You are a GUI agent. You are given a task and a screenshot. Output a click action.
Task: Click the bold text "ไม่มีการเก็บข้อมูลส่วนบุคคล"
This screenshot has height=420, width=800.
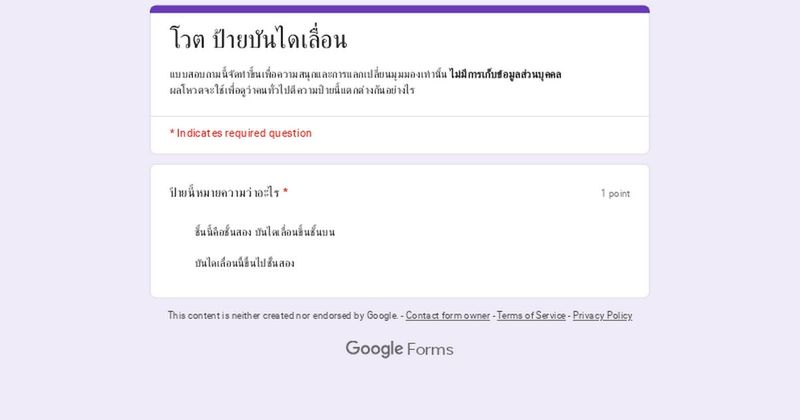point(505,75)
